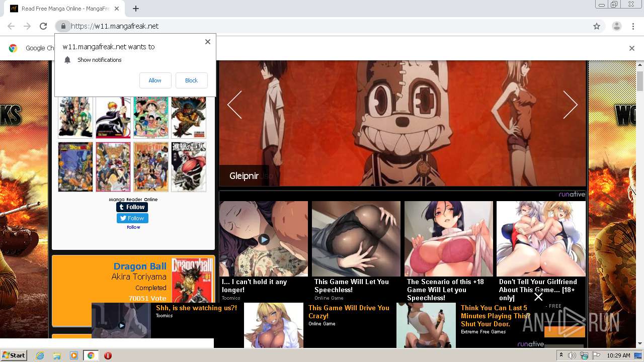Image resolution: width=644 pixels, height=362 pixels.
Task: Click the page scrollbar down arrow
Action: pos(640,343)
